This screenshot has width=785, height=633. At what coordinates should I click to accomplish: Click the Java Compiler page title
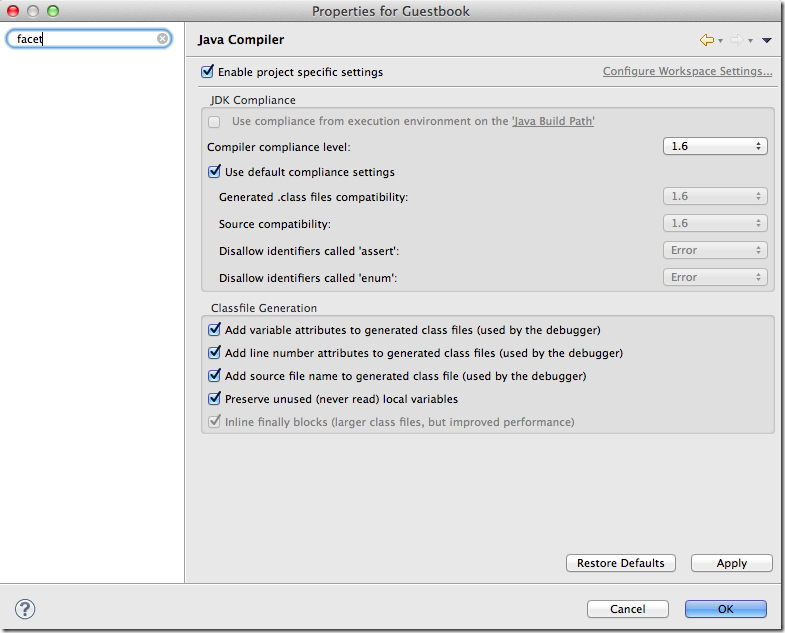point(241,40)
